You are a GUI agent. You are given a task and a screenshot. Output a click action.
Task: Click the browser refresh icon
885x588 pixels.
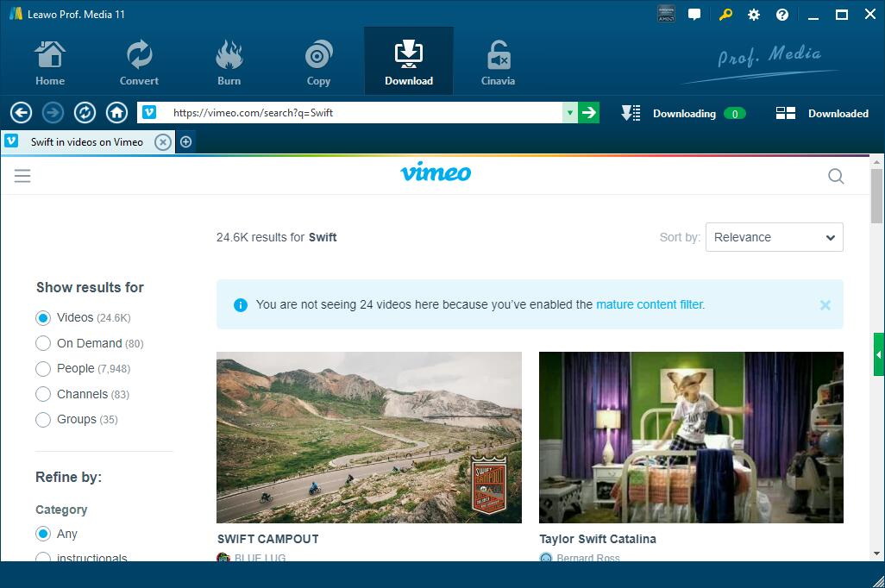(x=85, y=113)
